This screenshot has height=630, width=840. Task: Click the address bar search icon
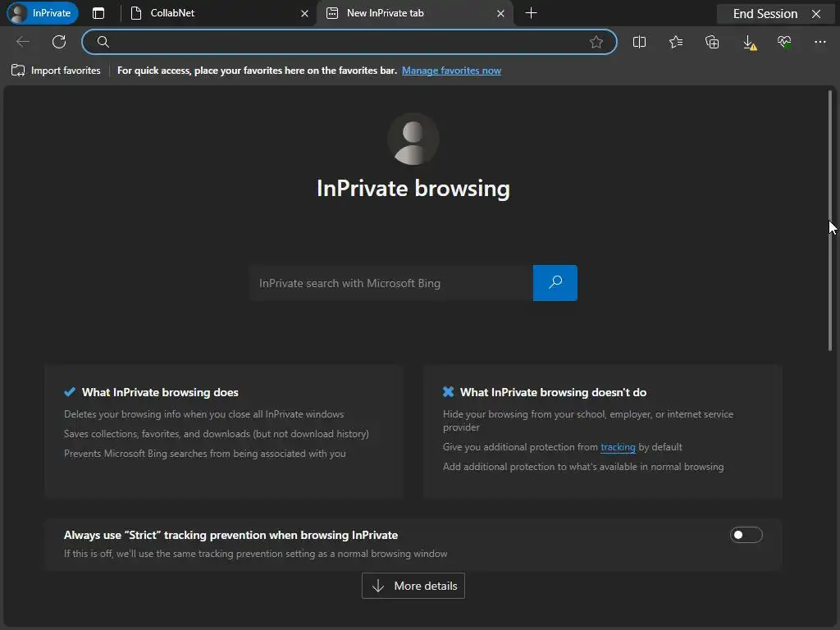pos(103,42)
